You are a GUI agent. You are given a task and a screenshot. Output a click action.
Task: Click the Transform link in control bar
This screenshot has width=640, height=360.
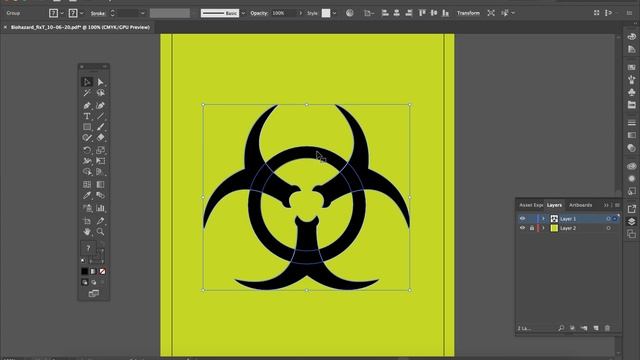[468, 13]
